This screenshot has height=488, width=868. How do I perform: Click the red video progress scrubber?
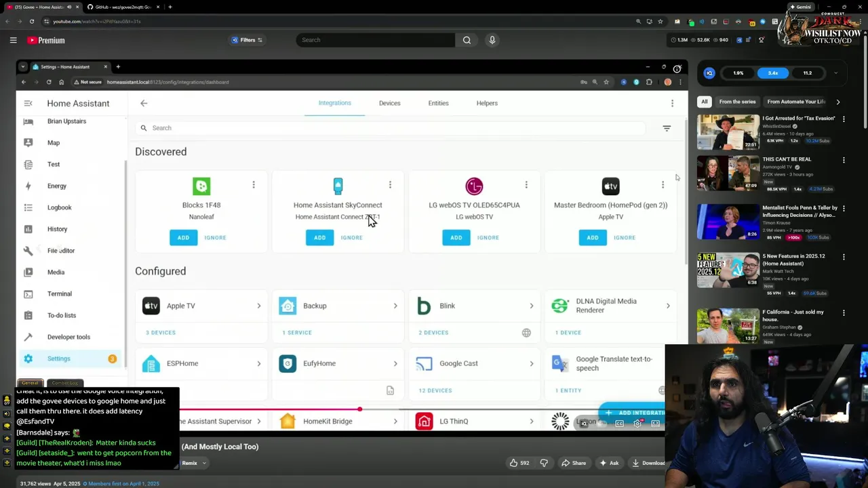click(359, 409)
